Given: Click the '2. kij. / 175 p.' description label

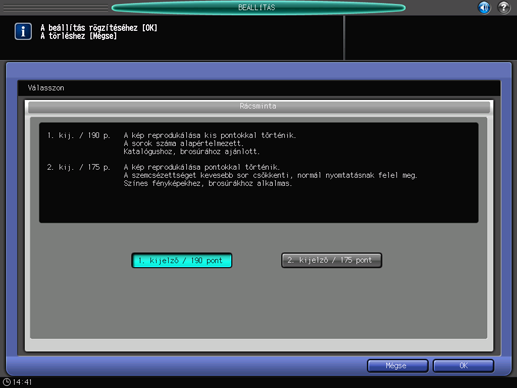Looking at the screenshot, I should [79, 167].
